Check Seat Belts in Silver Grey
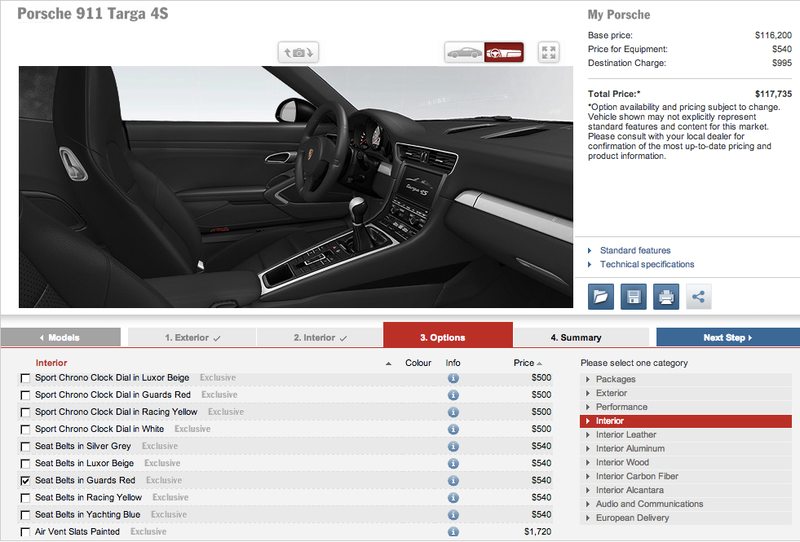This screenshot has height=542, width=800. [25, 447]
